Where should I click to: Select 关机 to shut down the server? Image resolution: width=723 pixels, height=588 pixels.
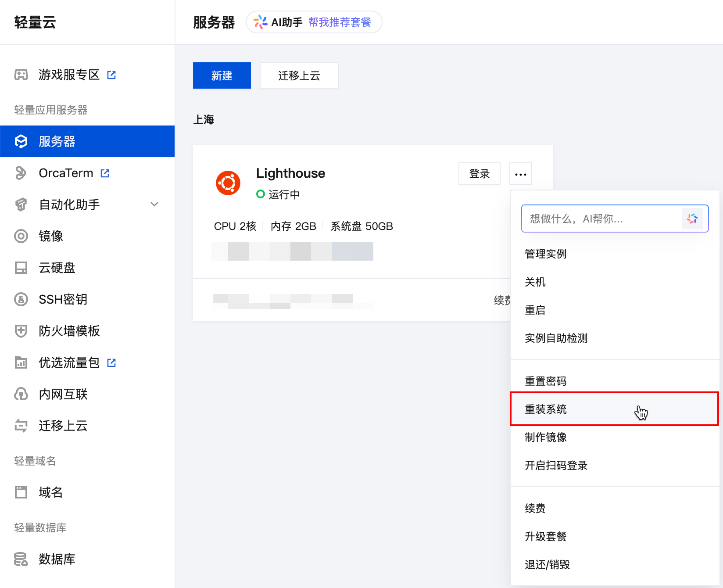[535, 282]
